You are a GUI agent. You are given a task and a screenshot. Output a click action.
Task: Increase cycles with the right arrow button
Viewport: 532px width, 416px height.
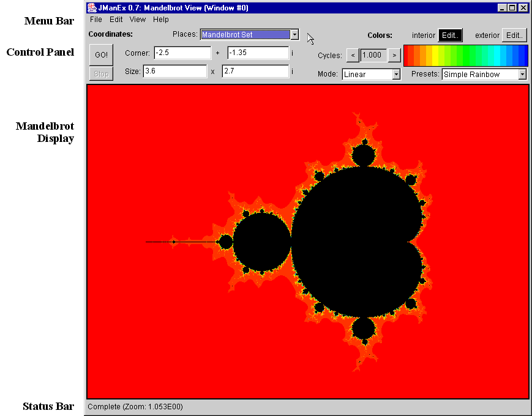click(x=394, y=55)
